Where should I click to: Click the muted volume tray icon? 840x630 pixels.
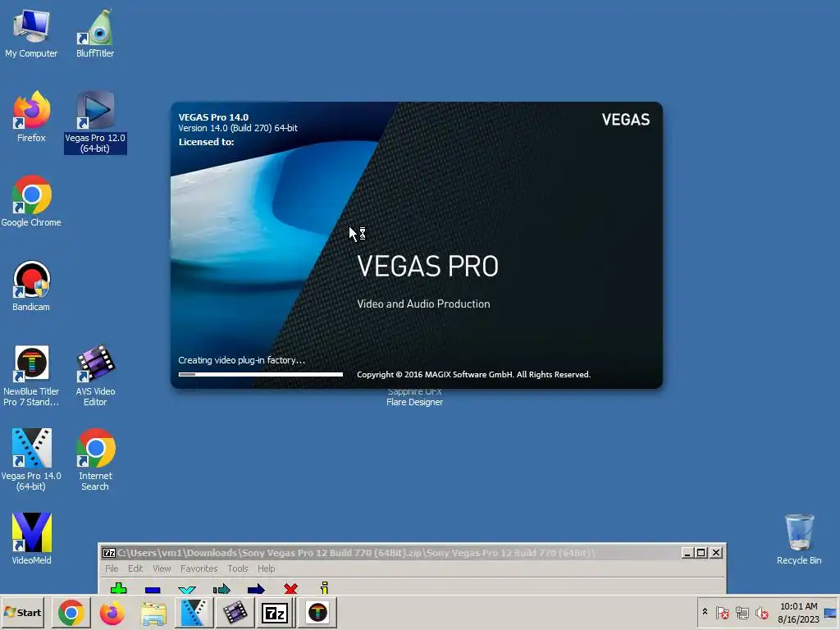tap(761, 612)
